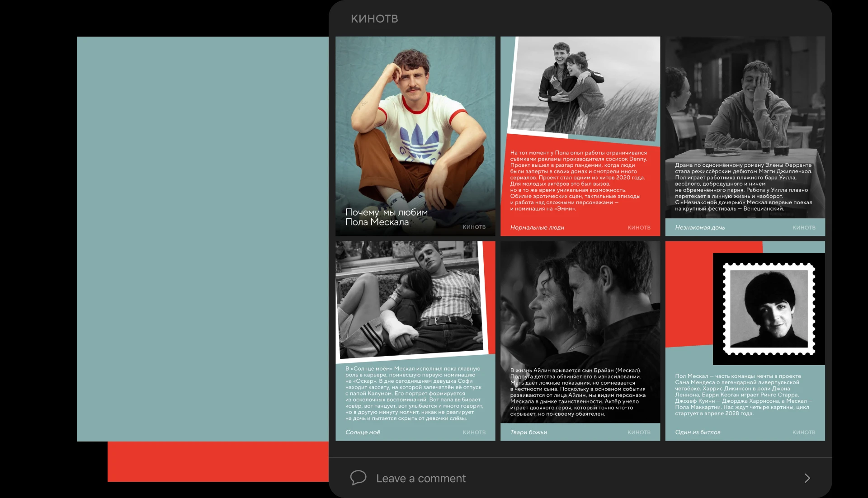The image size is (868, 498).
Task: Click the Незнакомая дочь title caption
Action: coord(700,227)
